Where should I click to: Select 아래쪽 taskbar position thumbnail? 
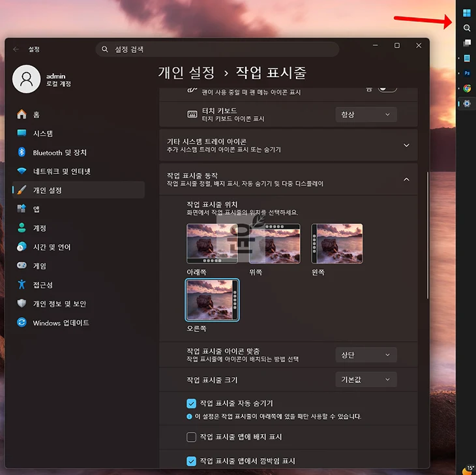pyautogui.click(x=212, y=243)
